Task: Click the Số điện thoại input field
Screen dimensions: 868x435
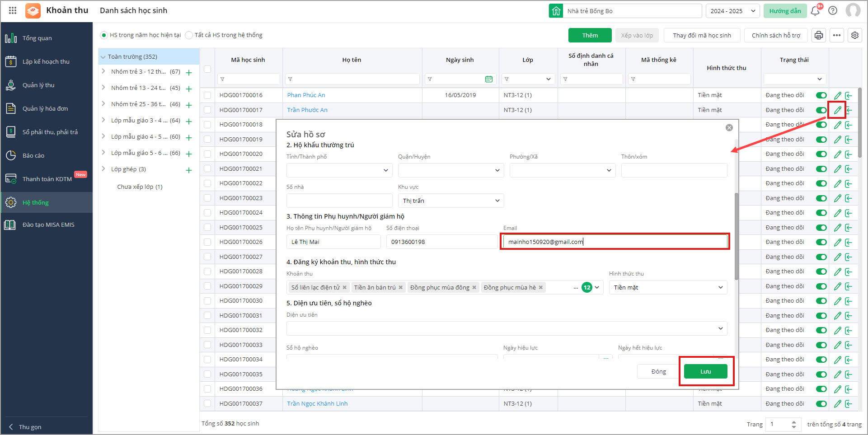Action: pyautogui.click(x=441, y=242)
